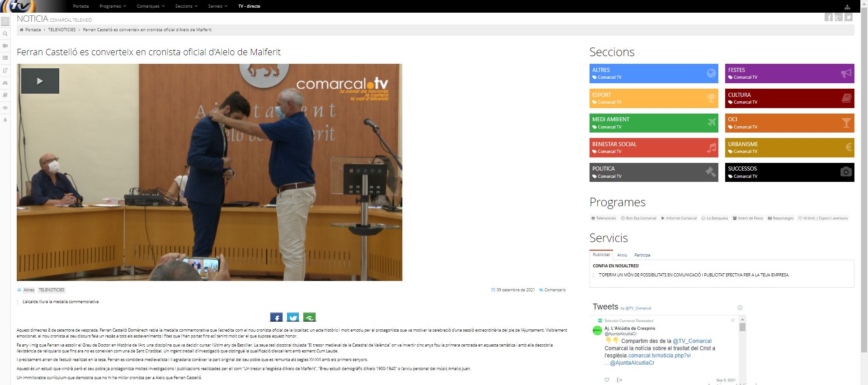Open the sitemap icon in top bar
Viewport: 868px width, 385px height.
click(x=847, y=7)
